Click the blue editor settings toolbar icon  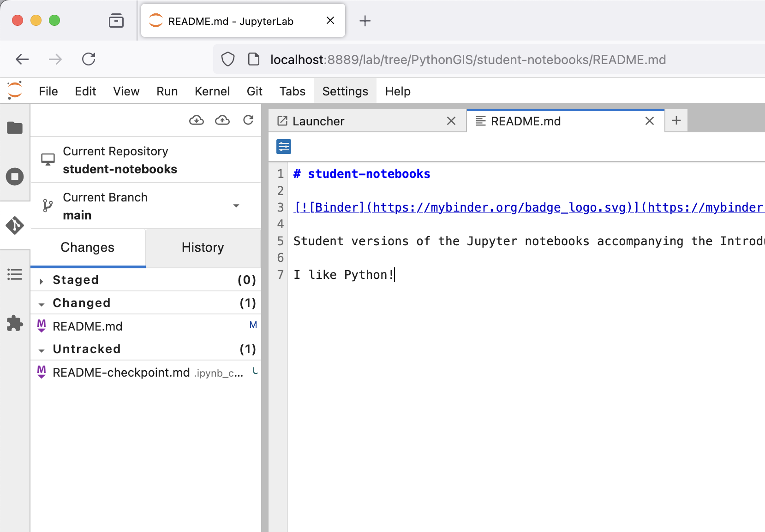tap(284, 147)
